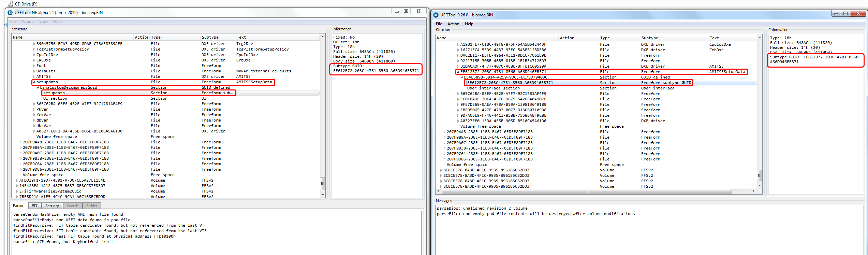Click the 'parseBios: unaligned revision 2 volume' message

[x=482, y=208]
